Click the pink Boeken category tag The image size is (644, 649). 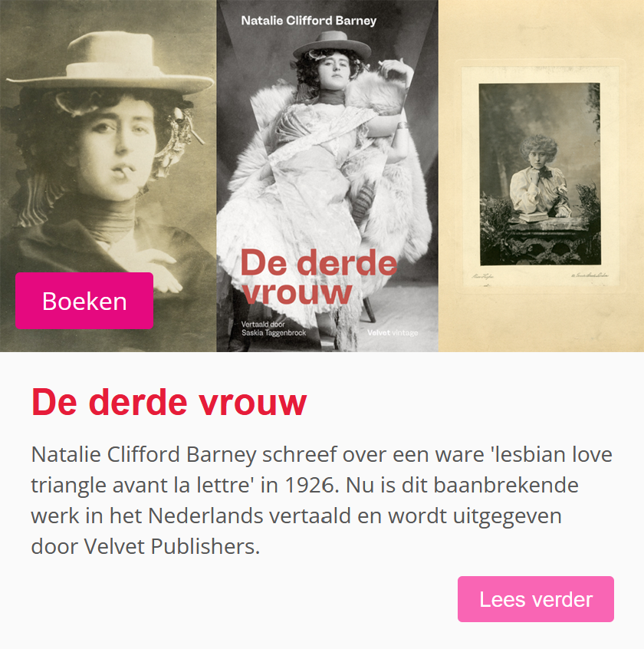tap(84, 301)
